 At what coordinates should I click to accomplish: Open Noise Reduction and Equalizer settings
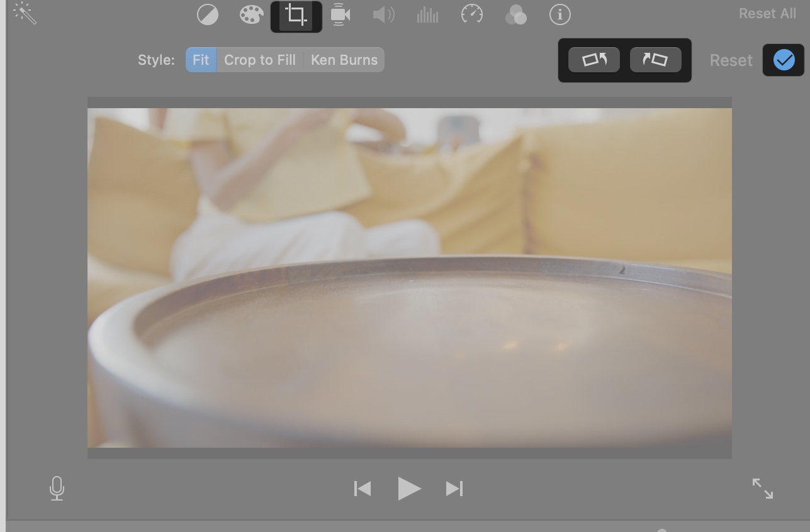(x=427, y=14)
